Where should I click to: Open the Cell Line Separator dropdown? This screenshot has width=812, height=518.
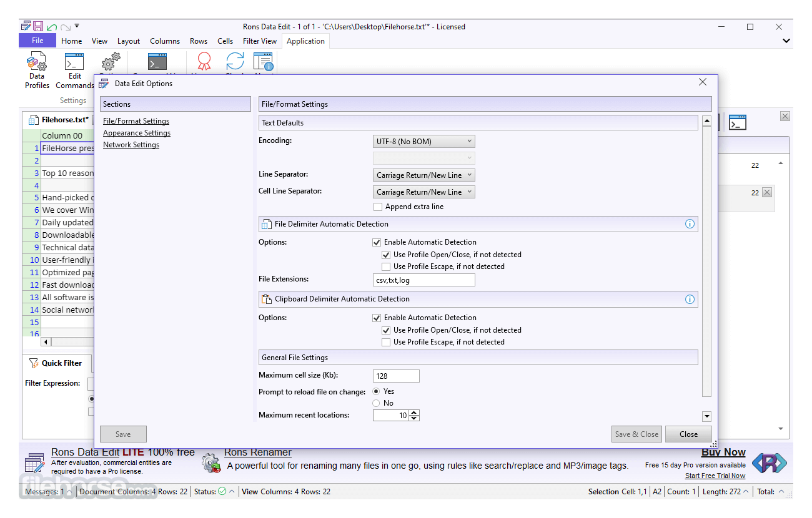coord(424,192)
